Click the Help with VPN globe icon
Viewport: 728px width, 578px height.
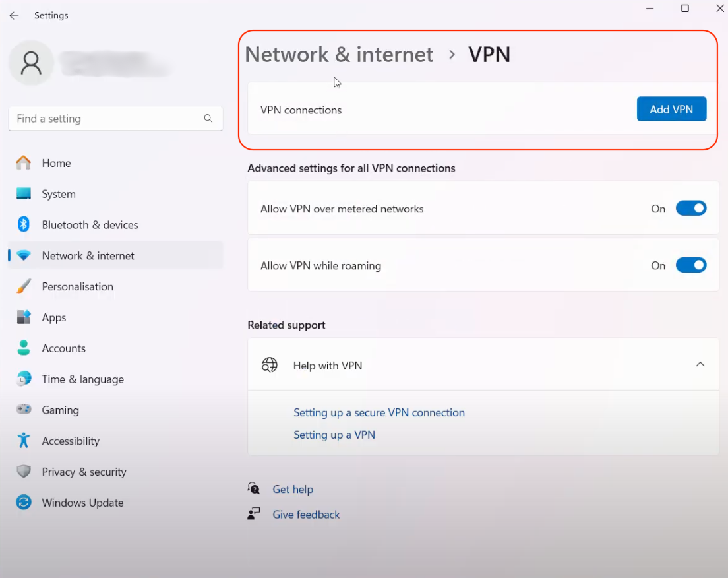269,365
